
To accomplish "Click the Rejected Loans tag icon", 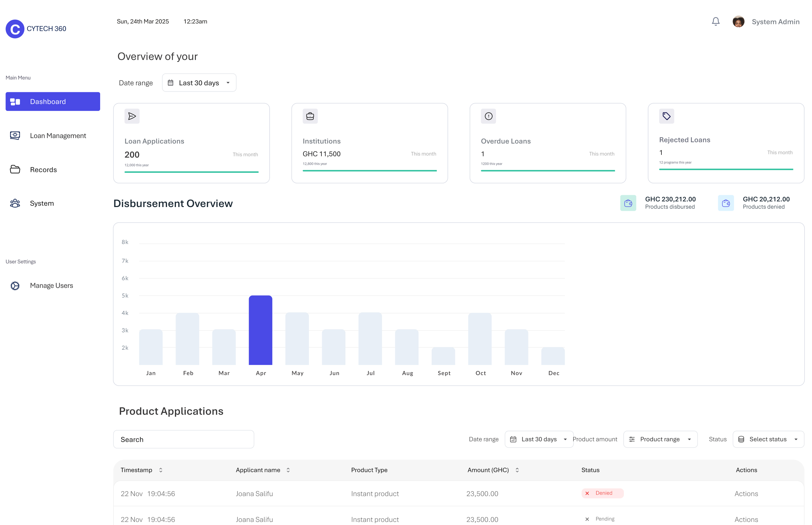I will coord(666,116).
